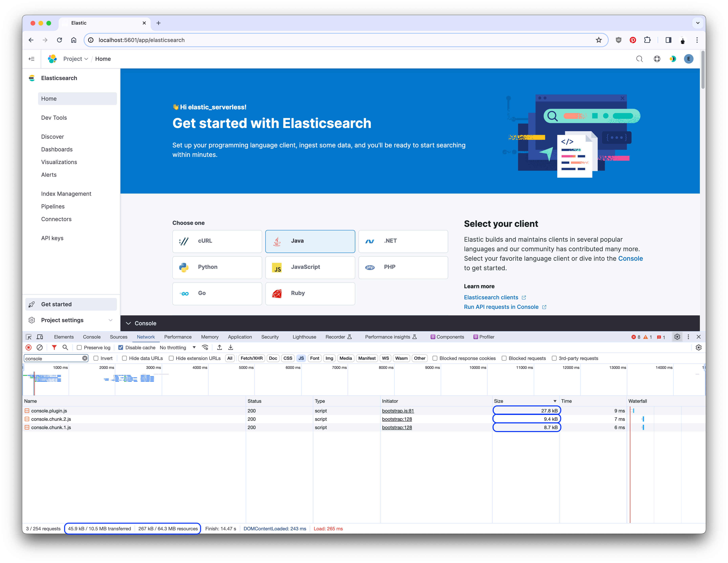This screenshot has height=563, width=728.
Task: Open the global search magnifier icon
Action: pyautogui.click(x=639, y=59)
